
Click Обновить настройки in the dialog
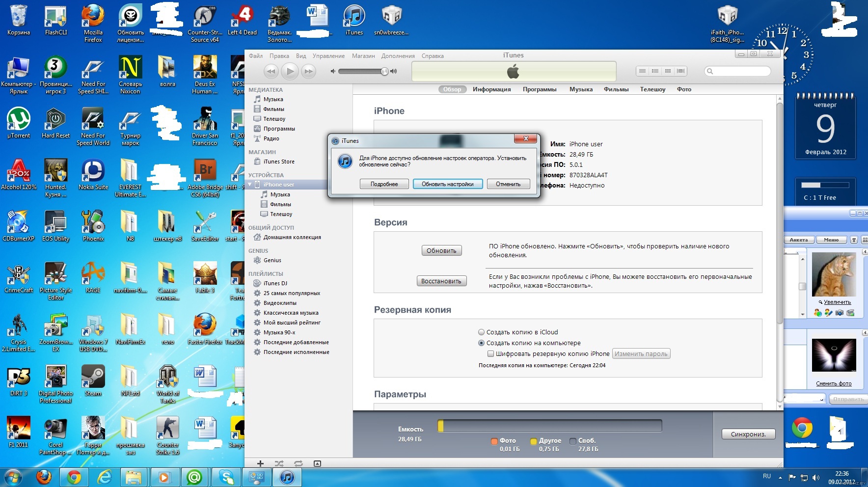[448, 184]
